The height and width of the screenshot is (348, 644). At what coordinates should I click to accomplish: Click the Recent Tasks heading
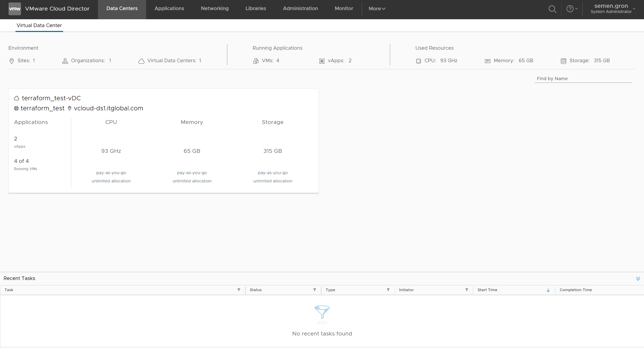[19, 278]
